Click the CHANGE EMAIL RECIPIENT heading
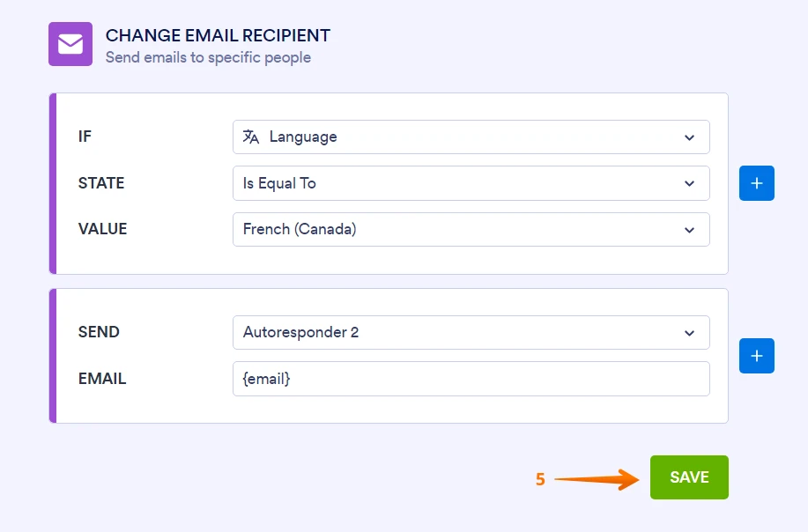Image resolution: width=808 pixels, height=532 pixels. coord(217,35)
